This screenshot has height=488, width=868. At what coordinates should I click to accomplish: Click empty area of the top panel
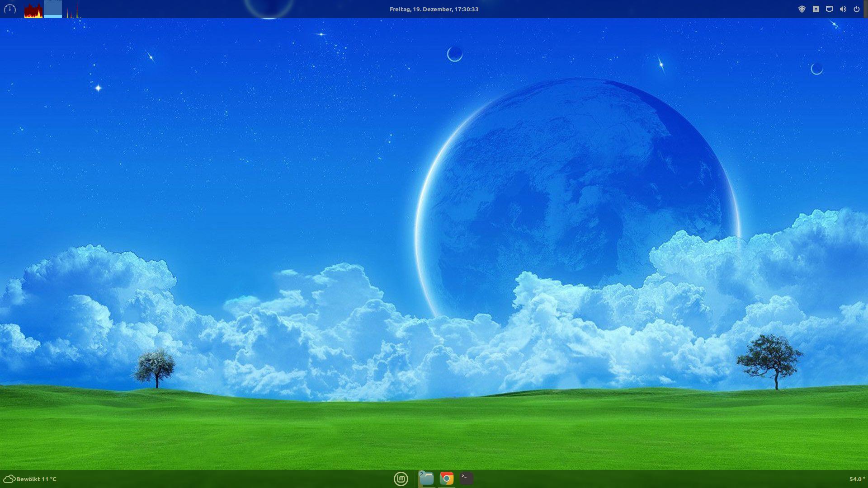[x=633, y=9]
